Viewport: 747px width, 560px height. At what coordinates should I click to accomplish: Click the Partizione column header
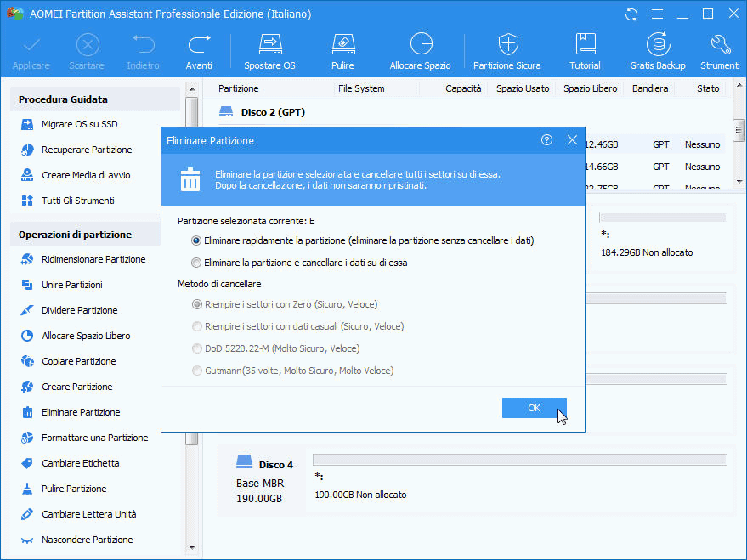[x=238, y=88]
